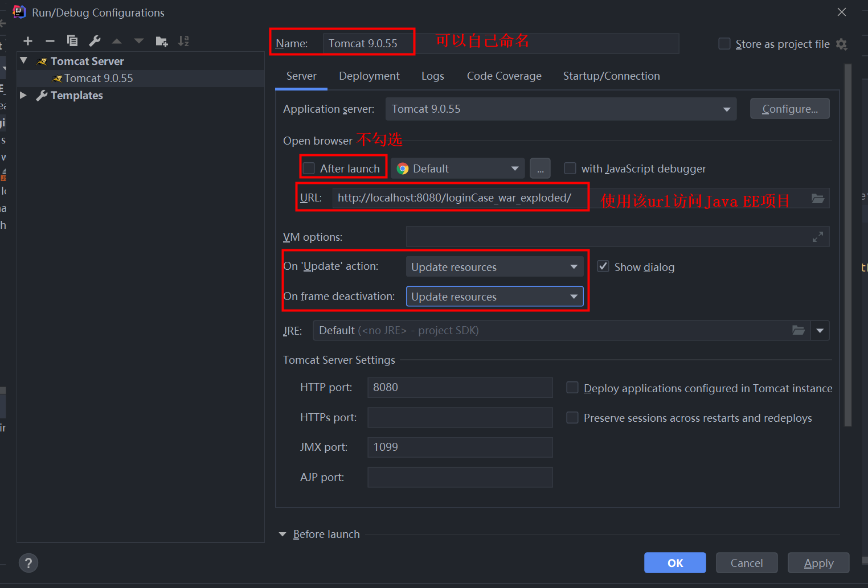This screenshot has width=868, height=588.
Task: Click the Cancel button
Action: tap(747, 563)
